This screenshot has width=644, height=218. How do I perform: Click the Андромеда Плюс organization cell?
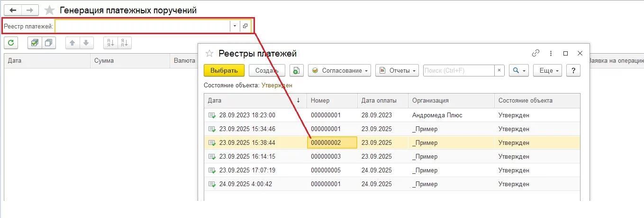tap(451, 115)
